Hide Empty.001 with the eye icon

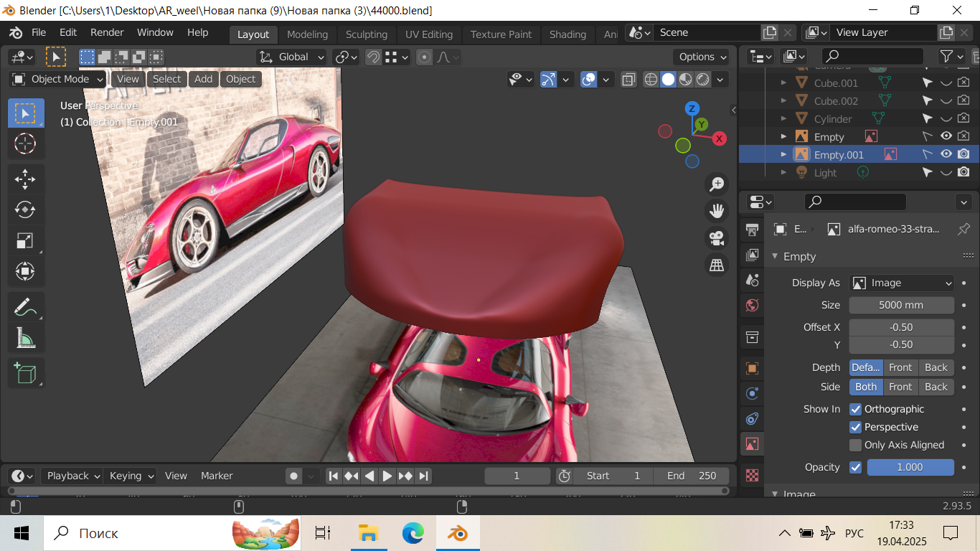click(x=946, y=154)
